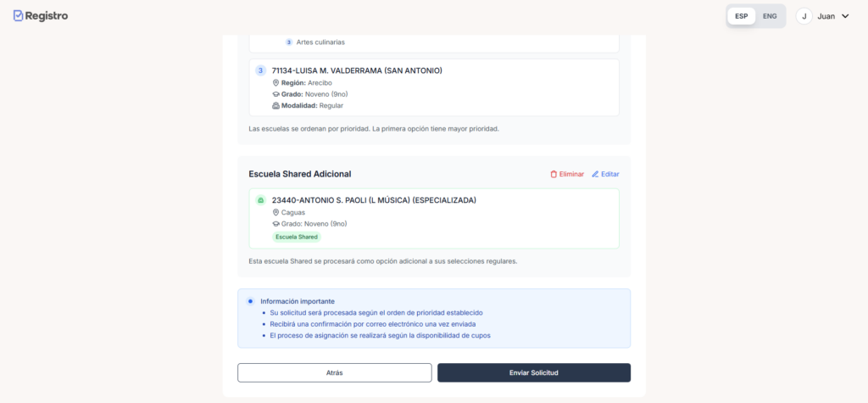The height and width of the screenshot is (403, 868).
Task: Click the Artes culinarias option item
Action: click(320, 42)
